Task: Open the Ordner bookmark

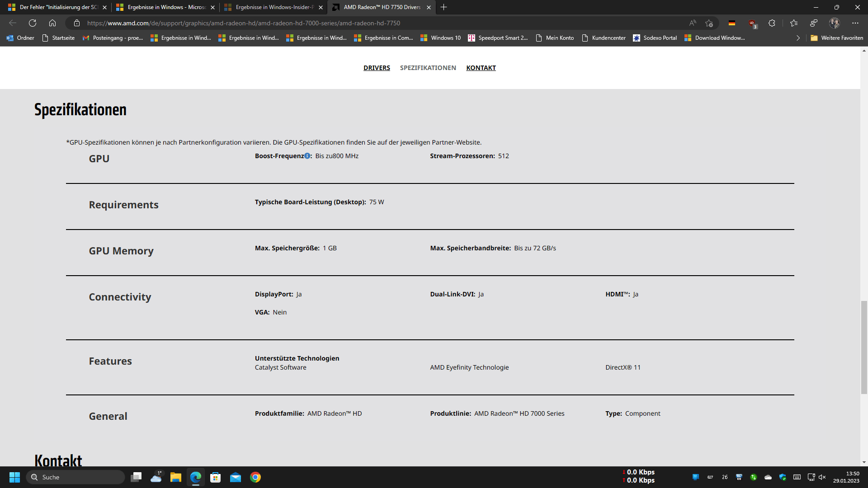Action: pos(20,38)
